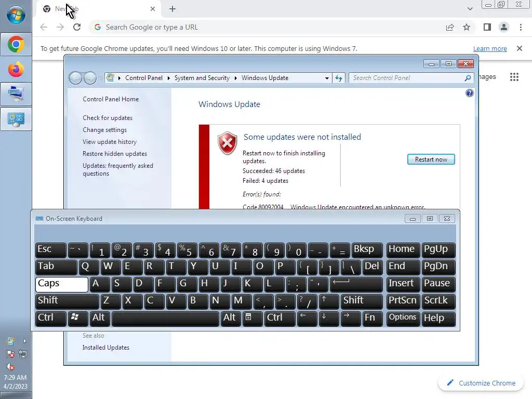This screenshot has height=399, width=532.
Task: Toggle the Insert key on keyboard
Action: (x=403, y=284)
